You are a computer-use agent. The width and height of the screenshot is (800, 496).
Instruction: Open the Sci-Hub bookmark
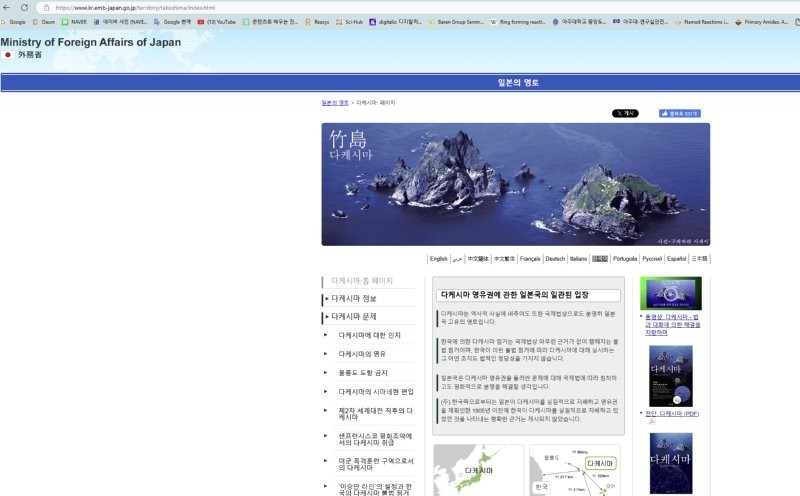point(350,21)
